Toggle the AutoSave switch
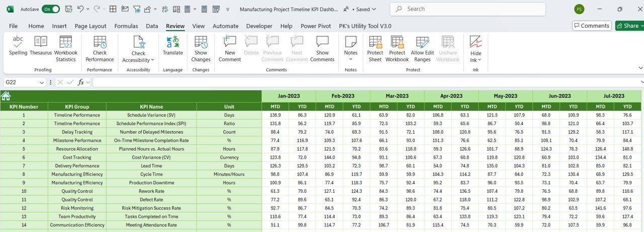Viewport: 644px width, 232px height. click(51, 9)
